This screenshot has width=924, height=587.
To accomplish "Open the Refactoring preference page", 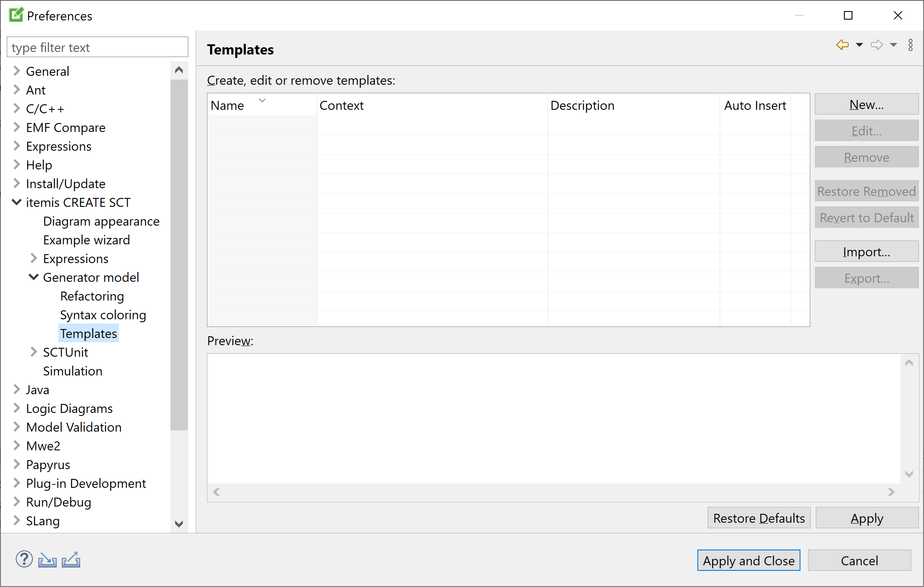I will point(92,296).
